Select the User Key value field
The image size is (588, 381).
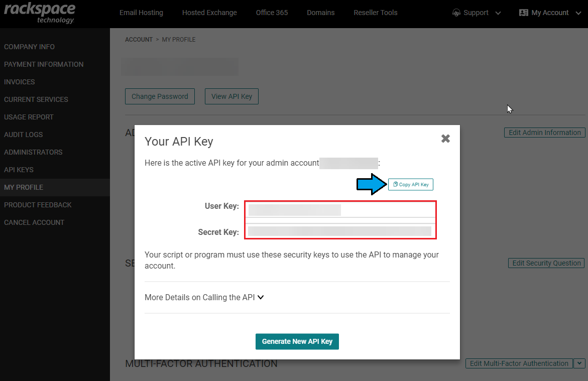coord(340,210)
